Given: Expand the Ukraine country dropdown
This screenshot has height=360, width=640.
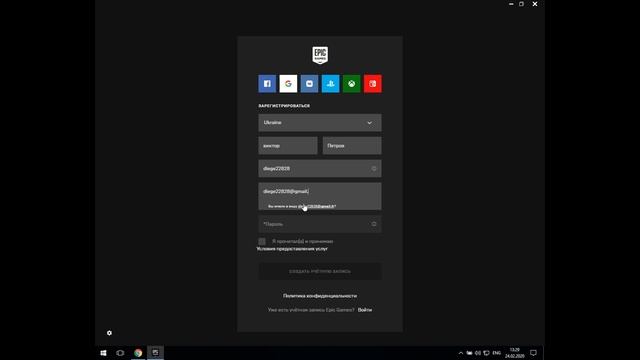Looking at the screenshot, I should [320, 123].
